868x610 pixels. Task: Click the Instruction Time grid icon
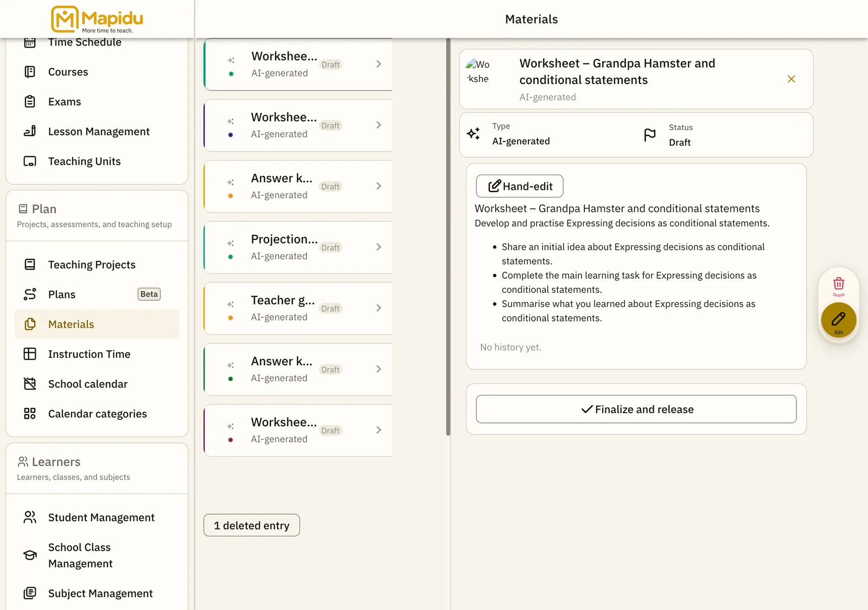point(30,354)
